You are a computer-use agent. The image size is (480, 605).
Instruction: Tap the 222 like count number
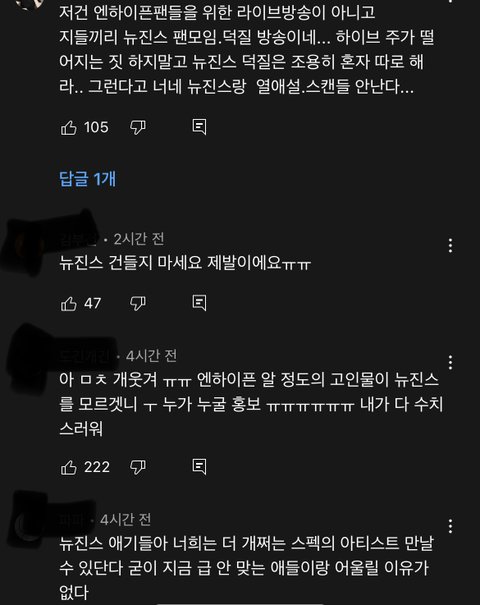97,468
